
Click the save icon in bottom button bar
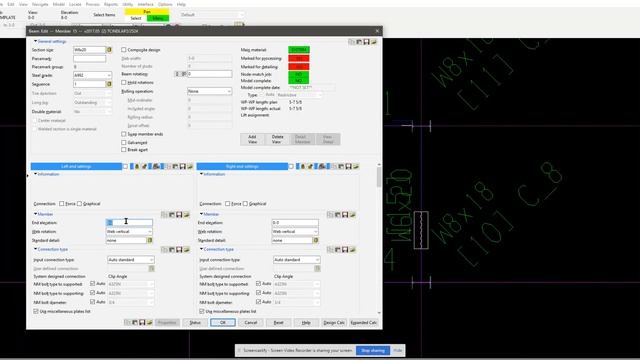click(x=142, y=322)
